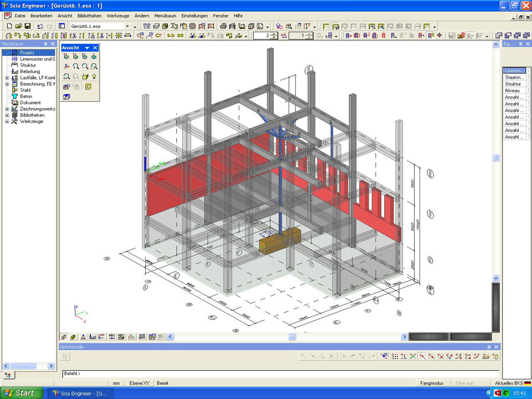Open the Gerüst6.1.esa project dropdown
Viewport: 532px width, 399px height.
pyautogui.click(x=127, y=26)
